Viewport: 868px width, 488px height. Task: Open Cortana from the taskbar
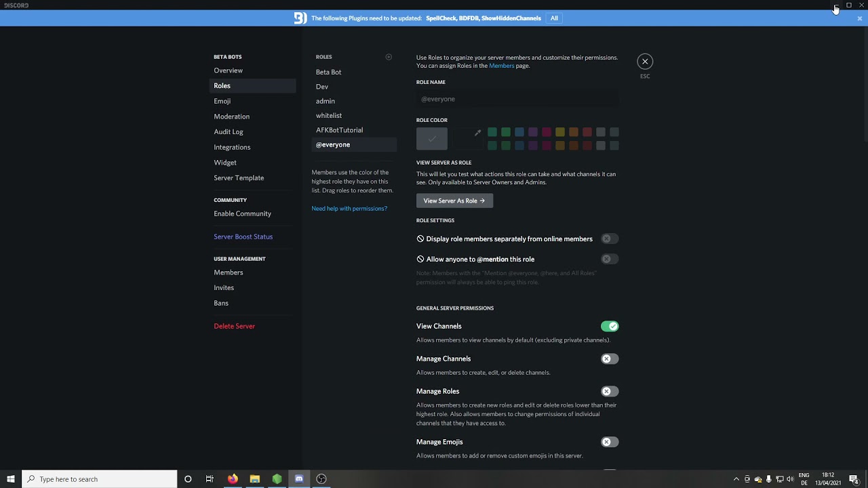(188, 479)
